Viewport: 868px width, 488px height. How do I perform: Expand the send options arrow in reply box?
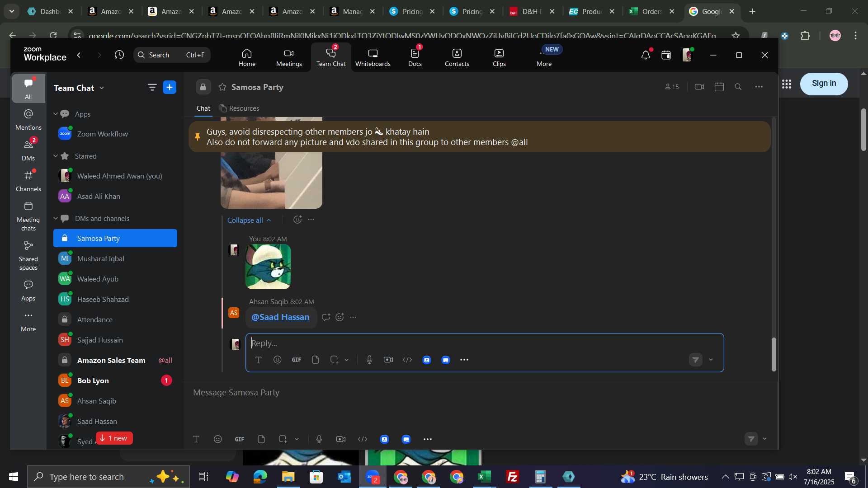711,360
